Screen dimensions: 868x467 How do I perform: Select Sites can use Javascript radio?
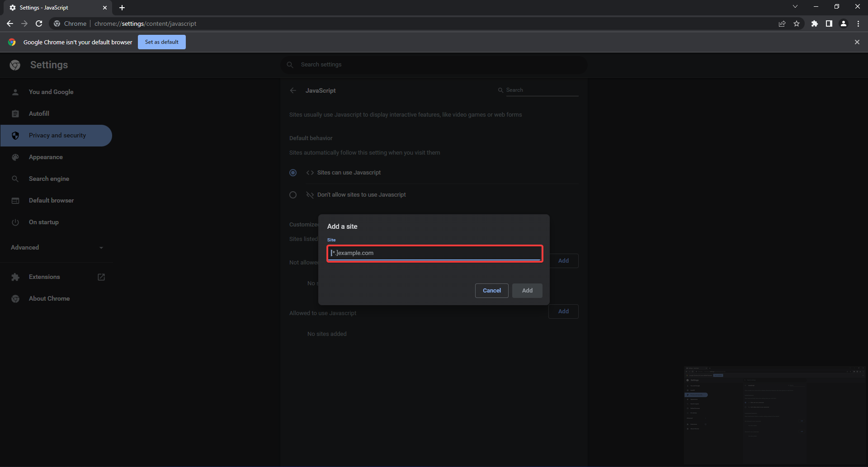click(x=293, y=173)
